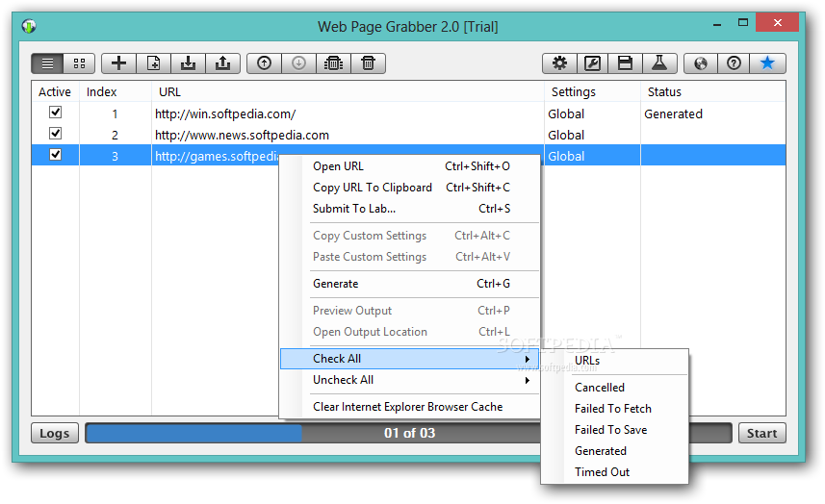Click Copy Custom Settings entry

click(x=410, y=236)
